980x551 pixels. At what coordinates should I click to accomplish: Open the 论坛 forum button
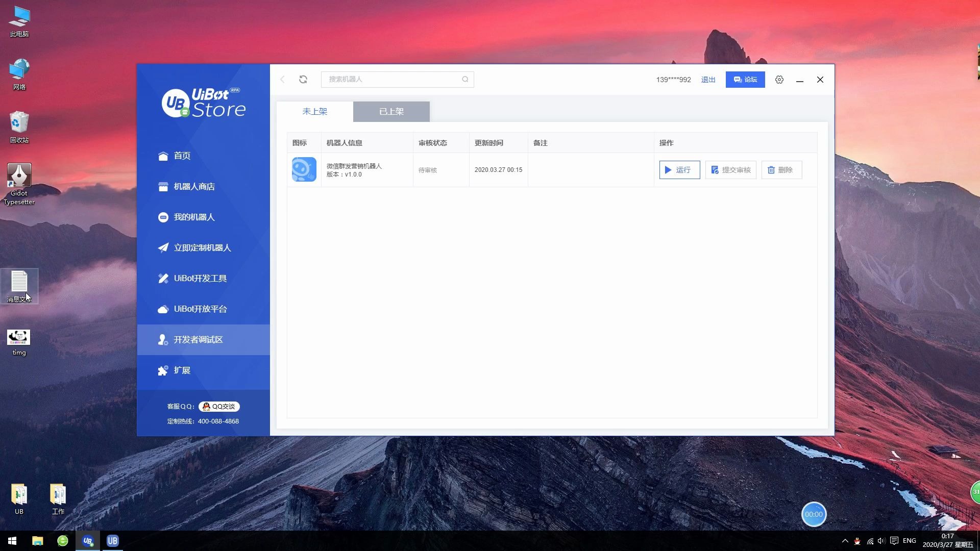[745, 80]
